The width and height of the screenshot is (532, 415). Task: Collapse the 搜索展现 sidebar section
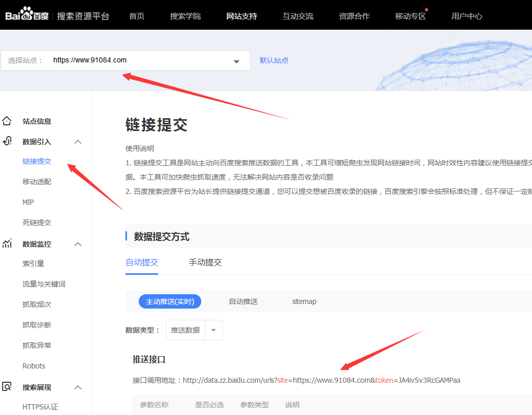coord(78,387)
